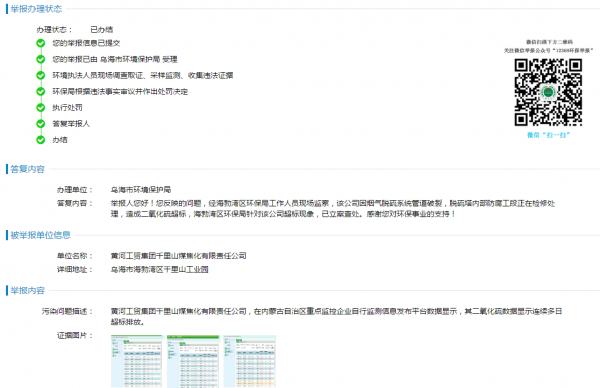Select the 举报办理状态 section heading
Image resolution: width=600 pixels, height=388 pixels.
tap(36, 9)
